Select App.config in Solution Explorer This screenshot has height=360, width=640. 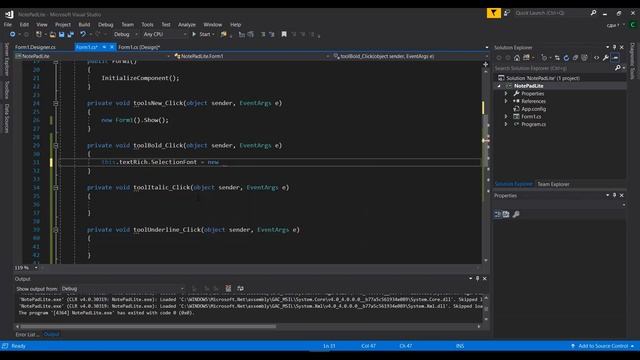point(533,109)
